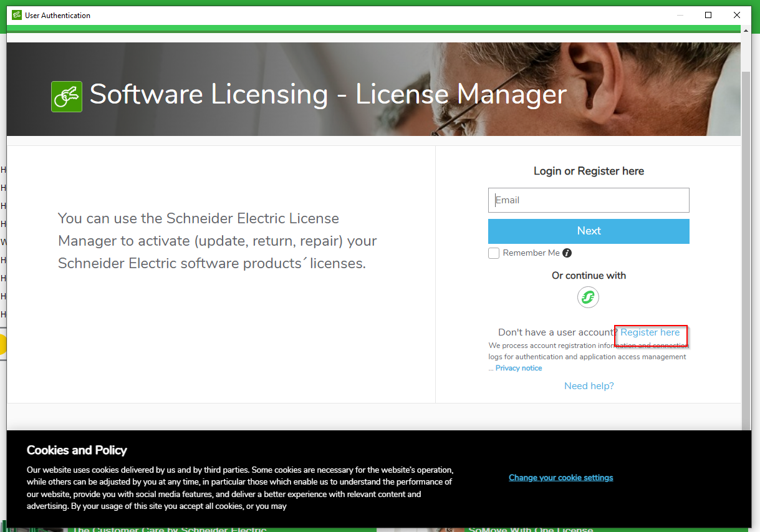This screenshot has width=760, height=532.
Task: Click the Need help? link
Action: pos(589,386)
